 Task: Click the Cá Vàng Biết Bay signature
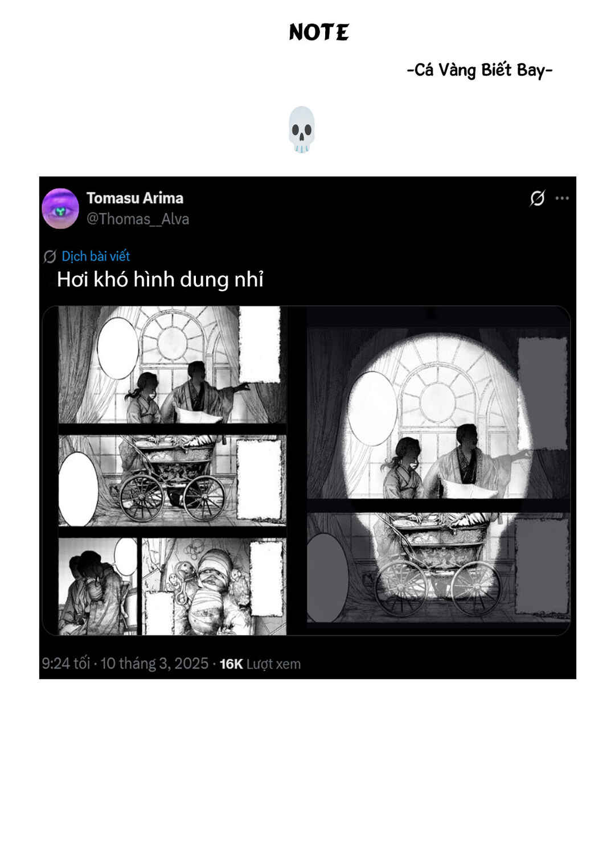480,70
